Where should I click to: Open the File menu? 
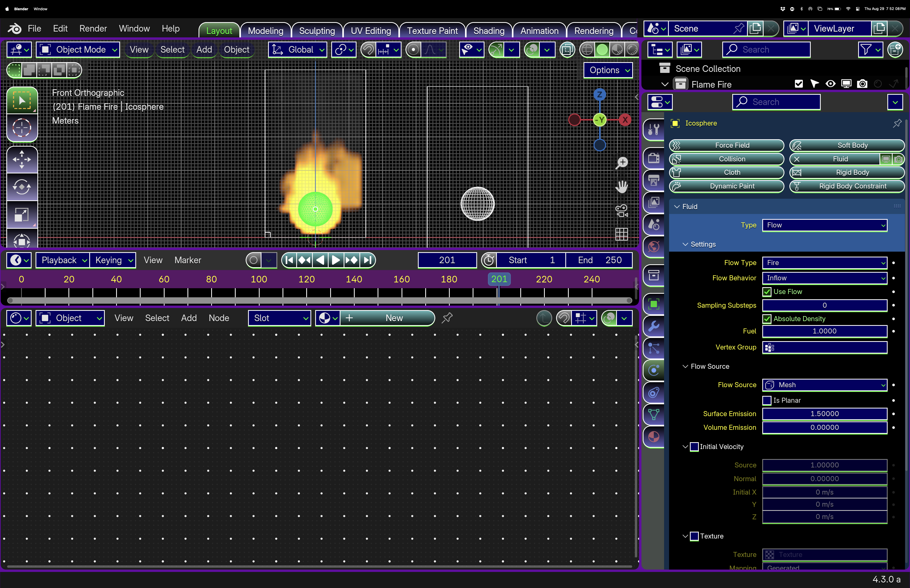tap(34, 29)
